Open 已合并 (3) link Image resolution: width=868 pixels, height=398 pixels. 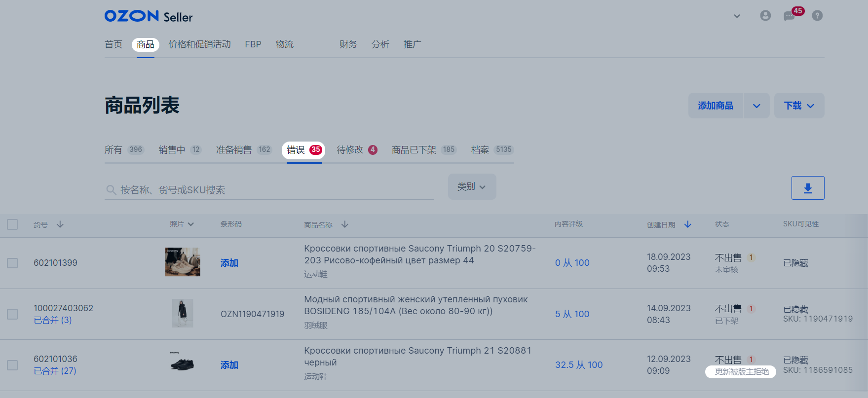point(53,320)
